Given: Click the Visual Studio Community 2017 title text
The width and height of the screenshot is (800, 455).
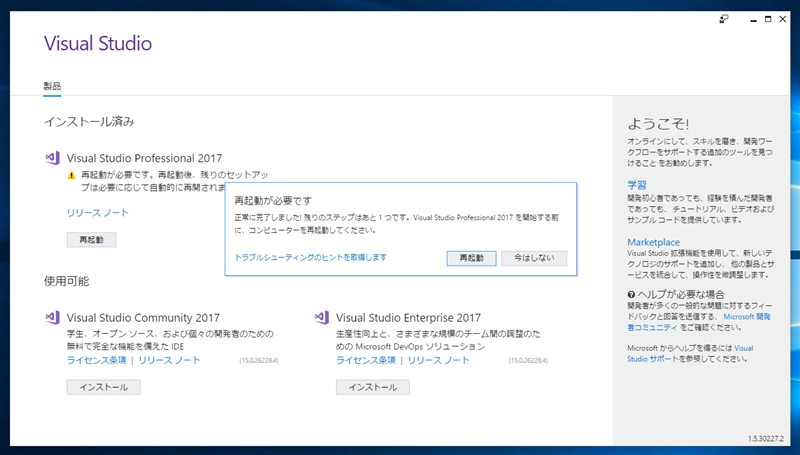Looking at the screenshot, I should [x=143, y=318].
